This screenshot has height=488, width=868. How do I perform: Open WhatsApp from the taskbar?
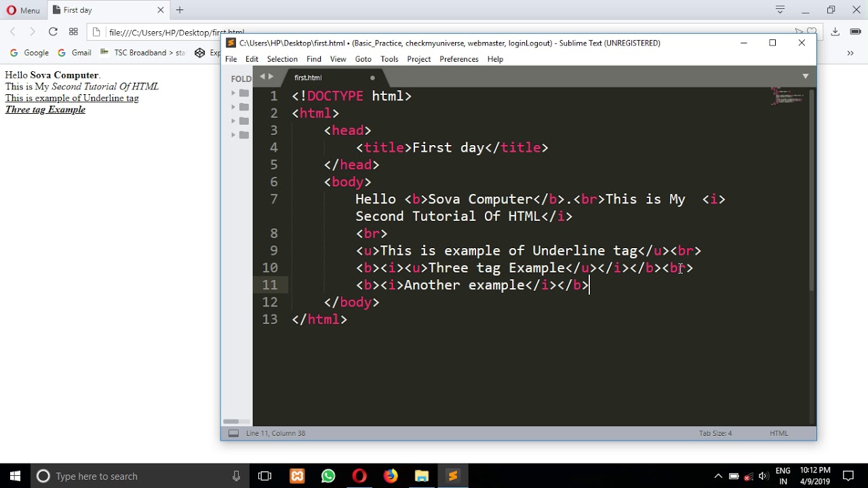tap(328, 476)
